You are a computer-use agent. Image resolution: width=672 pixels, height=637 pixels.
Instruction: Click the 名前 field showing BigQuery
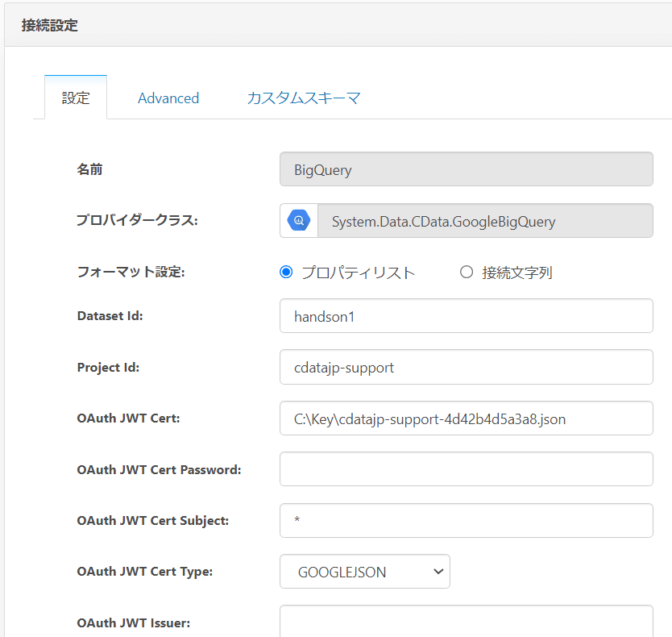[467, 169]
